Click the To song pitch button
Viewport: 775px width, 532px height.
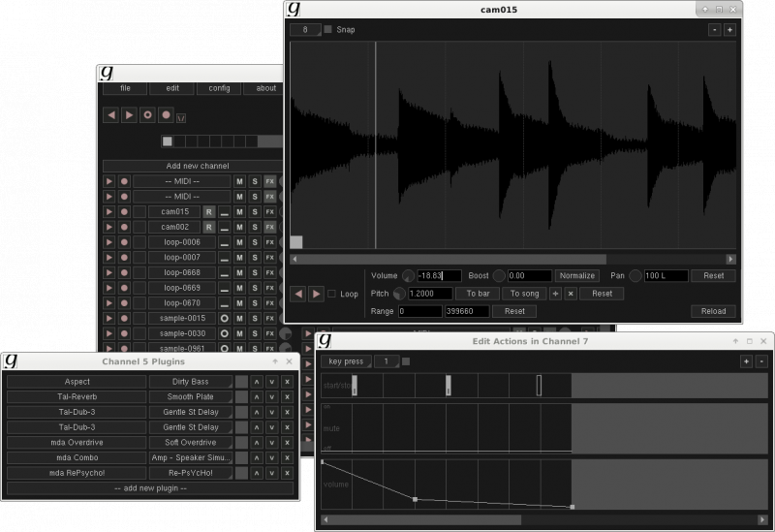(524, 294)
